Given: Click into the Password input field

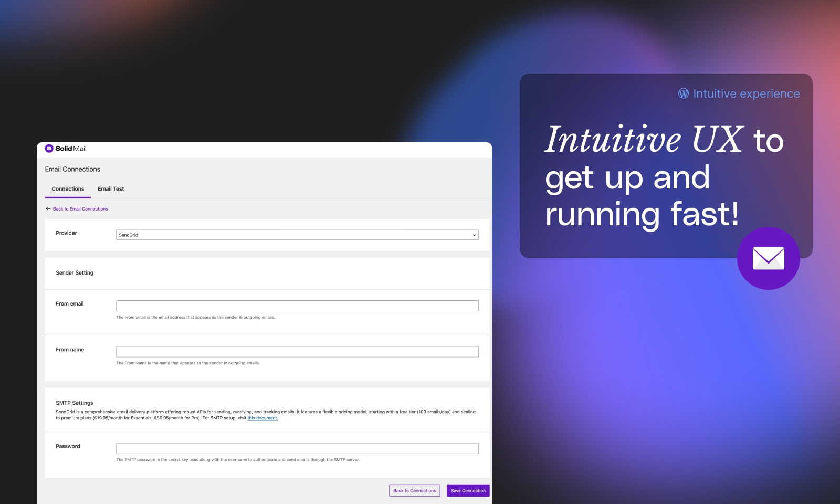Looking at the screenshot, I should click(x=297, y=448).
